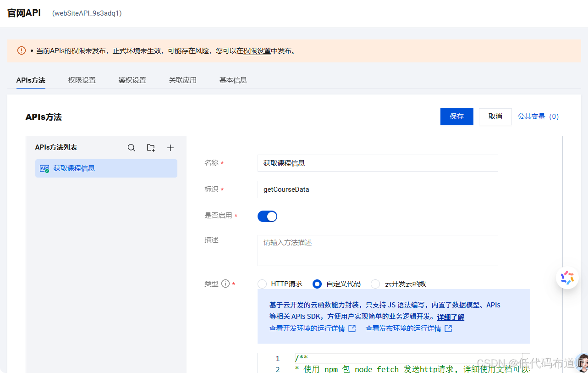Open the 基本信息 tab
This screenshot has height=373, width=588.
(x=233, y=80)
